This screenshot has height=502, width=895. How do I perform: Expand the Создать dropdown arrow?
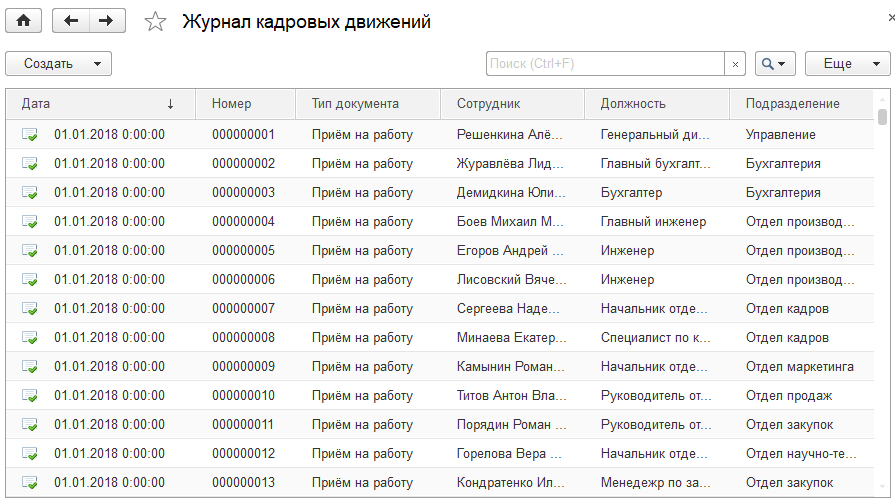[98, 64]
